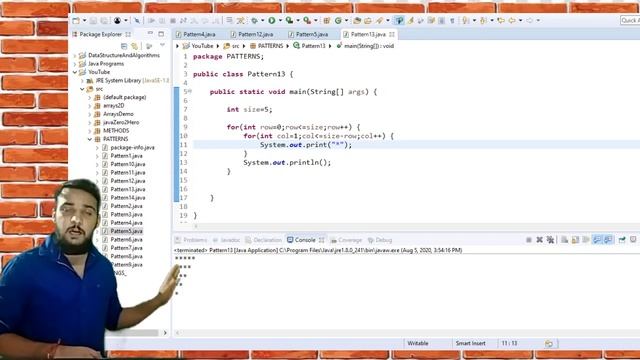Click the "int size=5;" code line

pos(249,109)
